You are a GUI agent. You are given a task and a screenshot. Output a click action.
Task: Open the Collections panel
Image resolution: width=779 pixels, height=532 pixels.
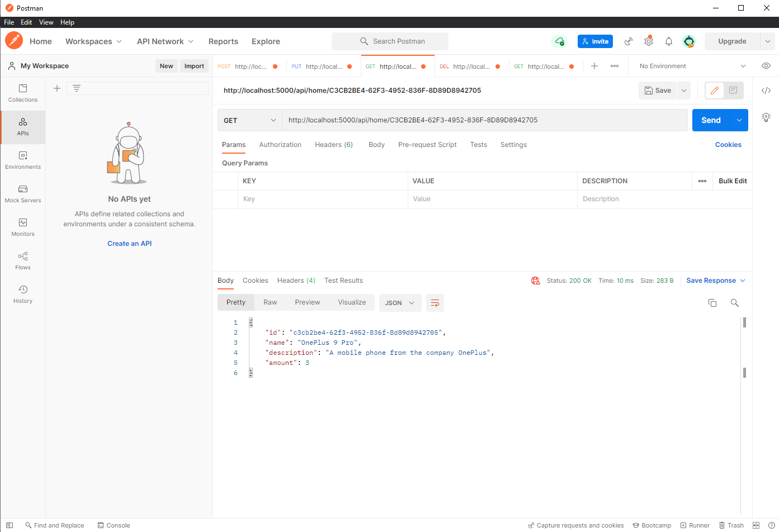(x=22, y=93)
